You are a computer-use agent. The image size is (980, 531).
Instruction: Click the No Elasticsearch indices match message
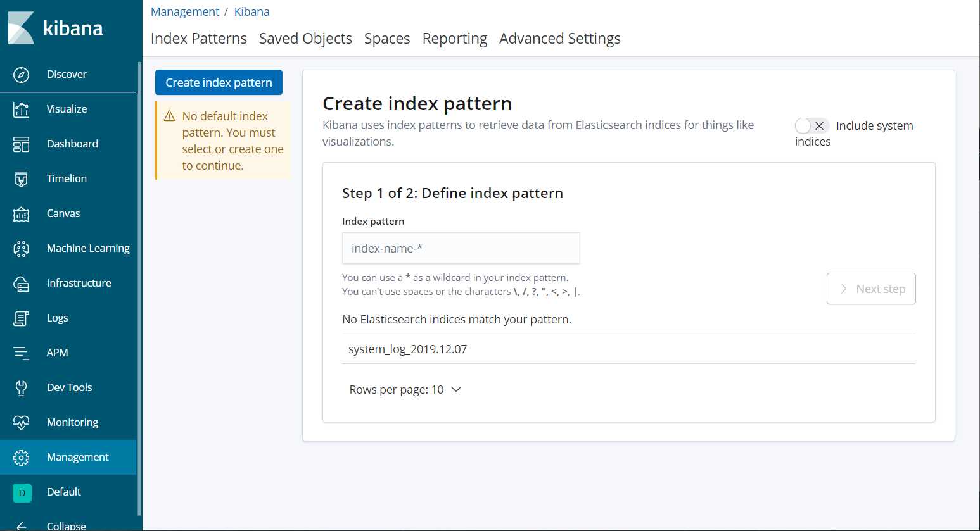pos(456,319)
